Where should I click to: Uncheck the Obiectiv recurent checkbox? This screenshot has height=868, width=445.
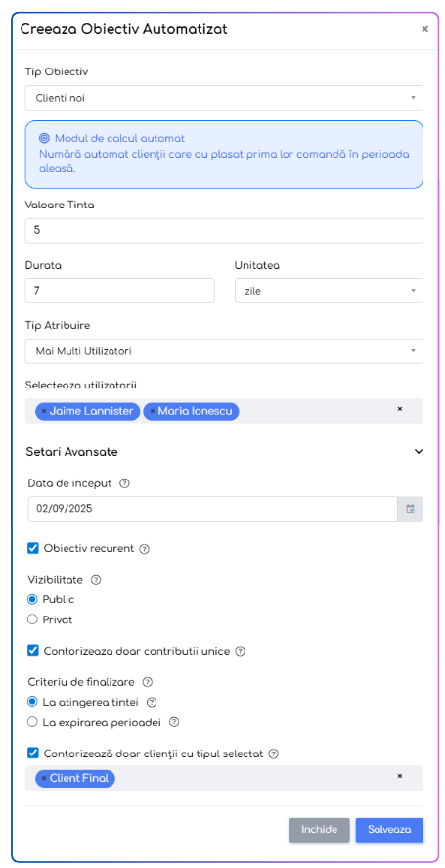[32, 548]
